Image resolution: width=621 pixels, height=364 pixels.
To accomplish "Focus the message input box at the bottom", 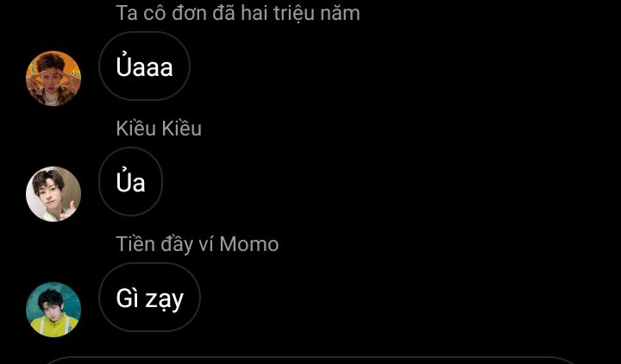I will pyautogui.click(x=310, y=360).
